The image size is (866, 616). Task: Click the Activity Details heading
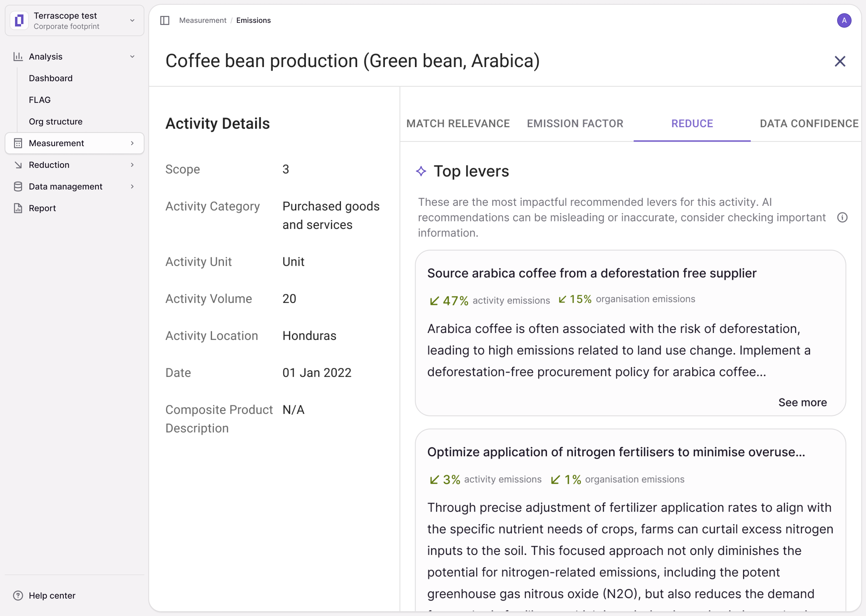[x=218, y=124]
